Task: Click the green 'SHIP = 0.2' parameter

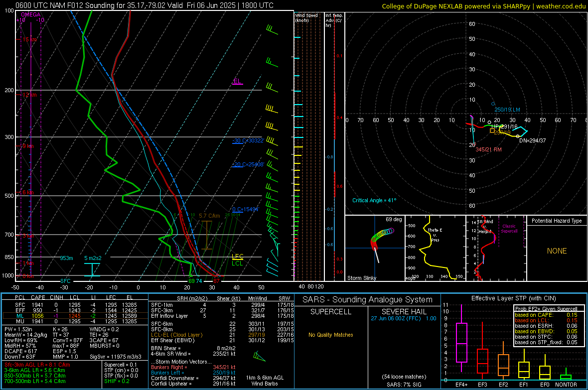Action: (117, 381)
